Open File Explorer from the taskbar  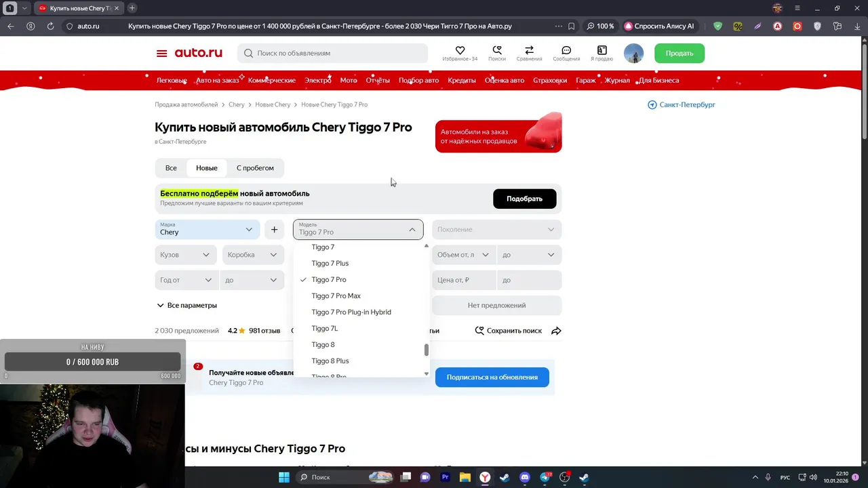[x=465, y=477]
